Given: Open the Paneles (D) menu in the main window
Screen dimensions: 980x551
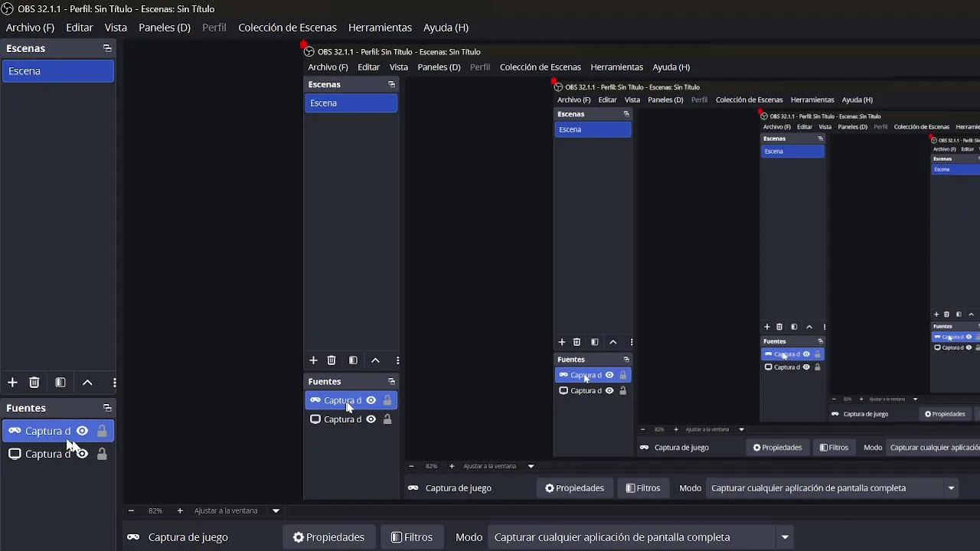Looking at the screenshot, I should coord(165,28).
